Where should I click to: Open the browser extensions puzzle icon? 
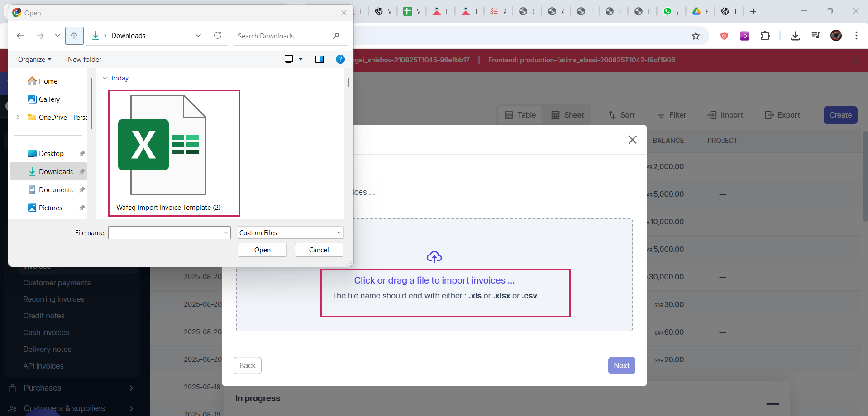click(x=765, y=36)
